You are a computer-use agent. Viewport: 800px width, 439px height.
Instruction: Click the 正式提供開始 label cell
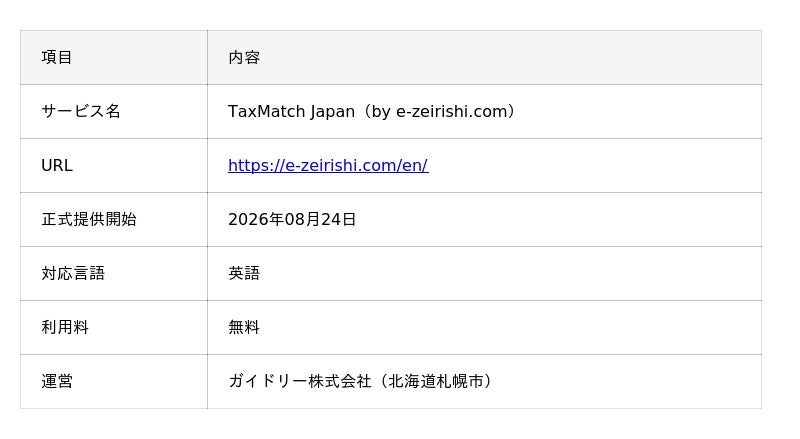(114, 220)
